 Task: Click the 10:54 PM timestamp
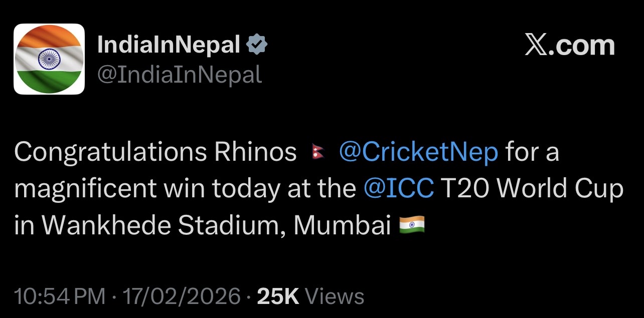[60, 296]
